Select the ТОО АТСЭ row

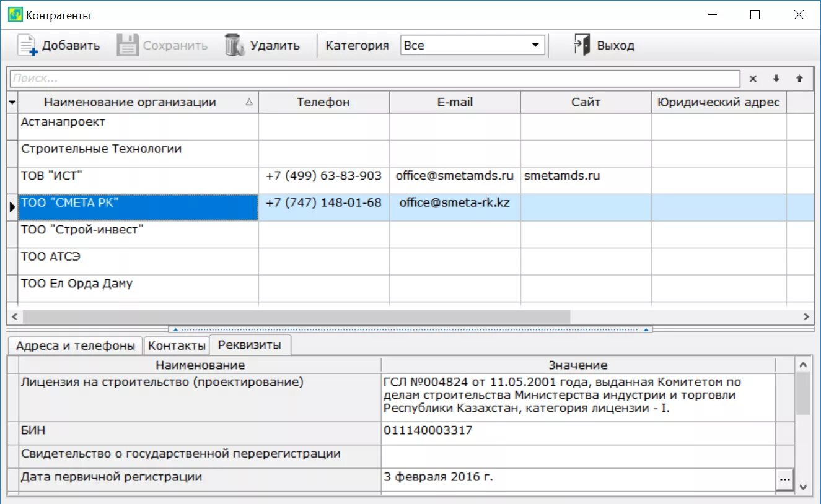click(x=138, y=261)
